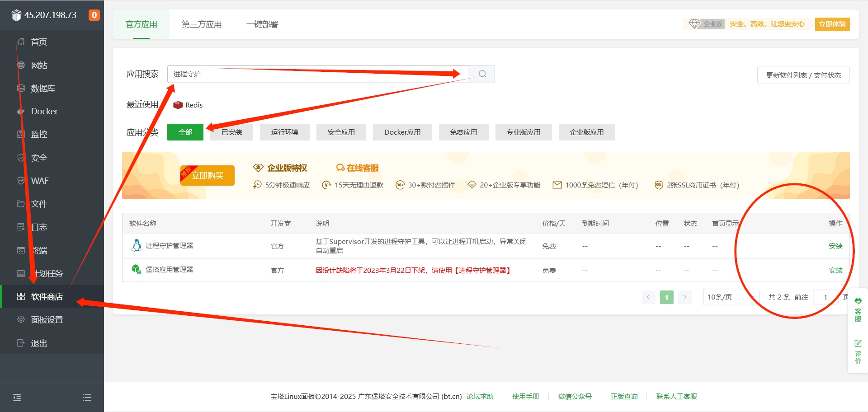Open the 10条/页 page size dropdown

coord(731,297)
